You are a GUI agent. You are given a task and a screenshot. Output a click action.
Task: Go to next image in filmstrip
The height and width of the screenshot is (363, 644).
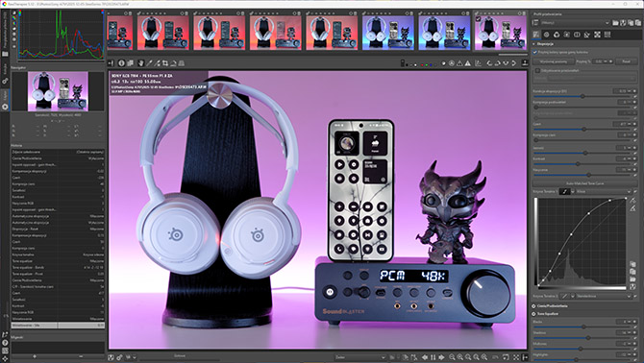tap(441, 357)
